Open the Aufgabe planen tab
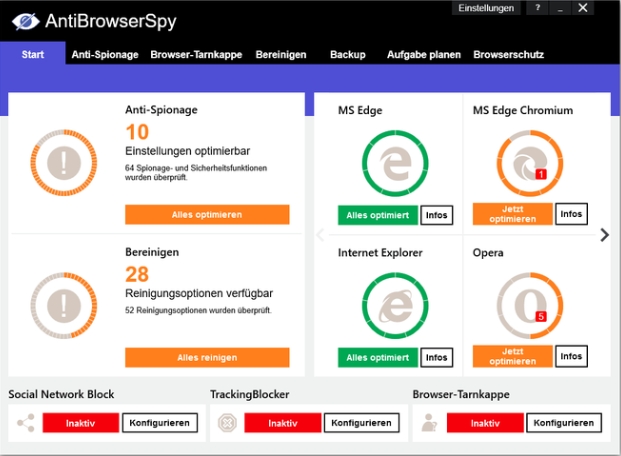 tap(424, 55)
